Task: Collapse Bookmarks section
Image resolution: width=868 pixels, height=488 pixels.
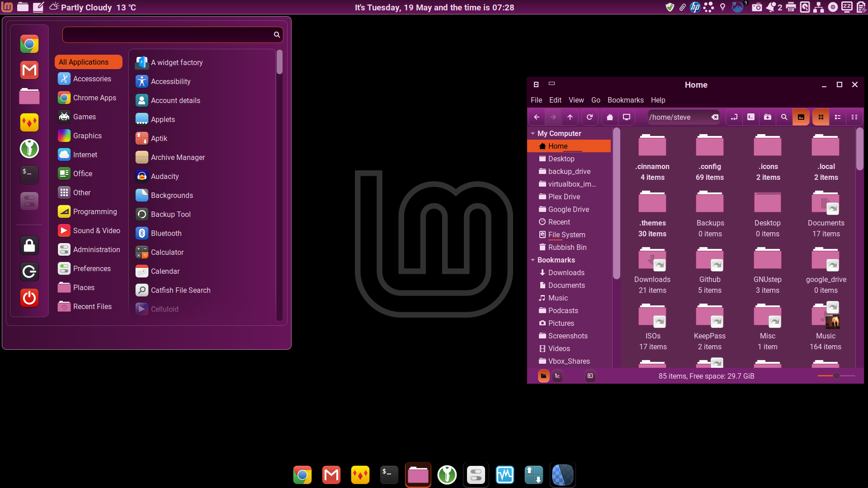Action: pos(533,260)
